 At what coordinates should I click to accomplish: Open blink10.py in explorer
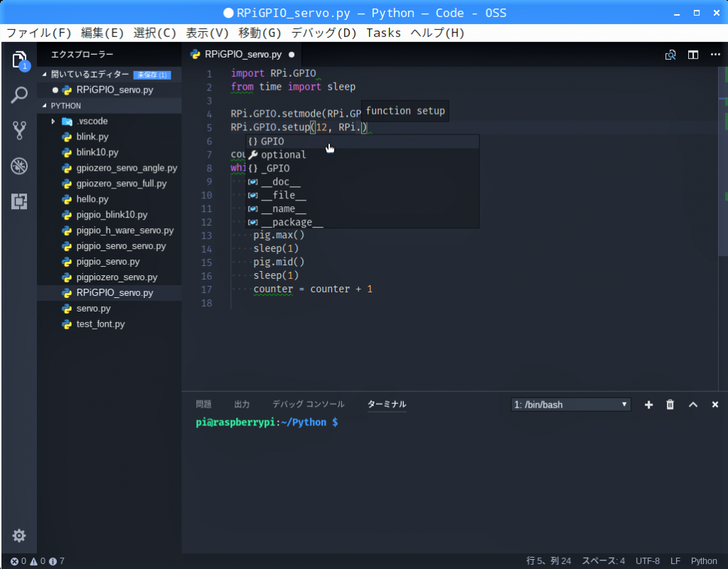click(x=109, y=152)
